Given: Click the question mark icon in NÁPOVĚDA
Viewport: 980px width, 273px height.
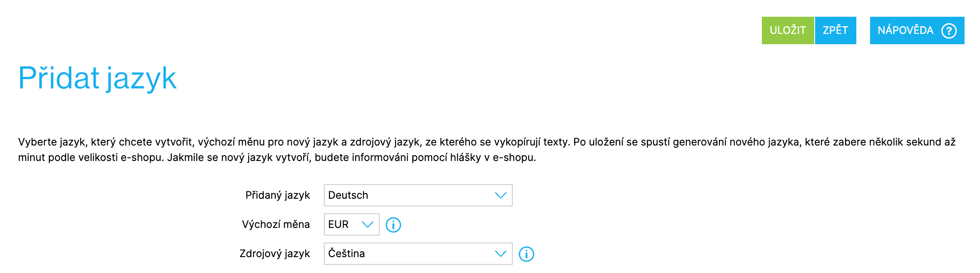Looking at the screenshot, I should click(x=949, y=30).
